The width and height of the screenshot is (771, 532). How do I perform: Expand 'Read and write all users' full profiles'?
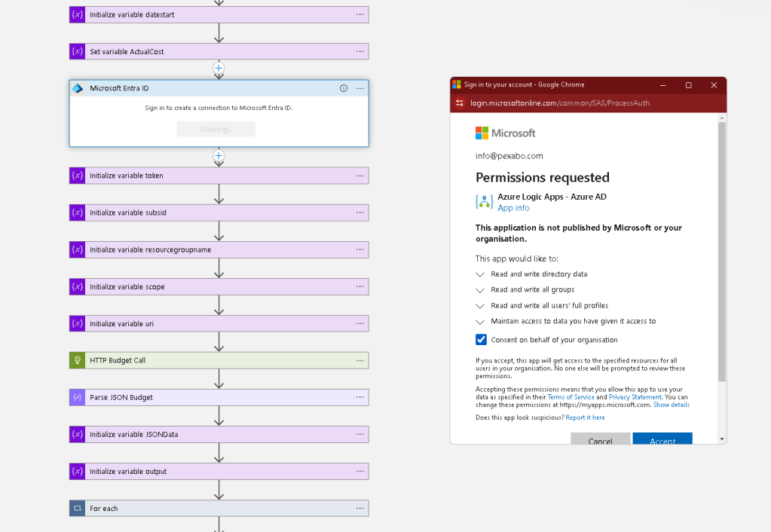(480, 306)
